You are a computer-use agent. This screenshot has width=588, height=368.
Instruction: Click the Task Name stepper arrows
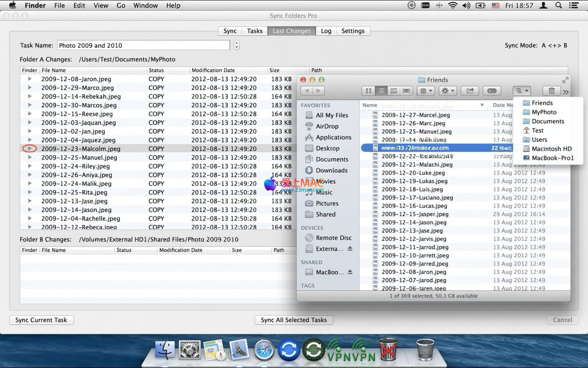[236, 45]
